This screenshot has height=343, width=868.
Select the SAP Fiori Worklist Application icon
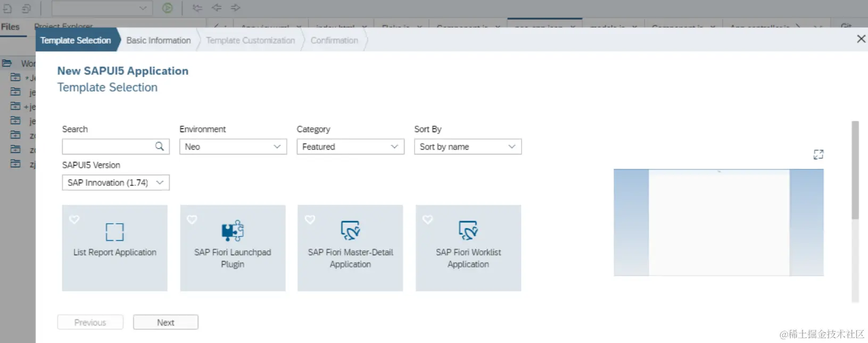(x=468, y=231)
